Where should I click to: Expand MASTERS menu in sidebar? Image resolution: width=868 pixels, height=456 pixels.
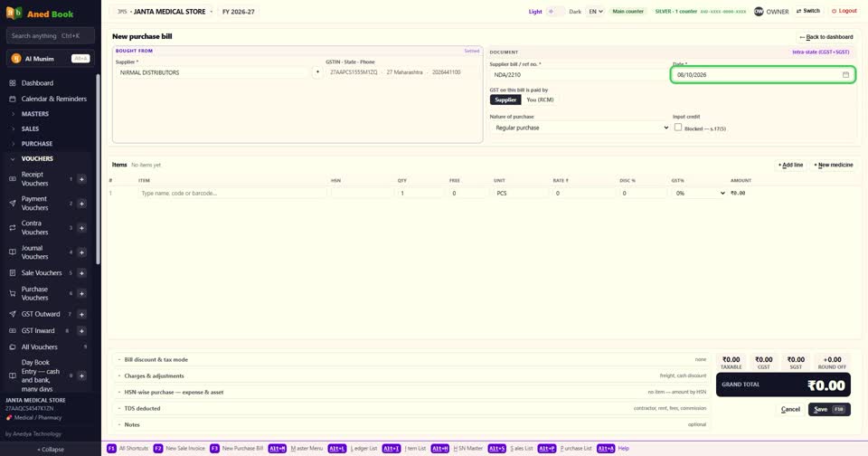35,114
